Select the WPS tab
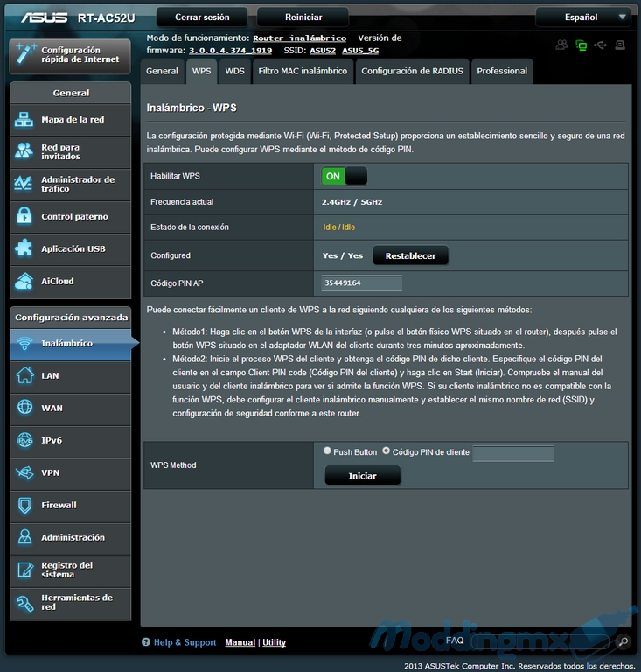The image size is (641, 672). pos(201,71)
